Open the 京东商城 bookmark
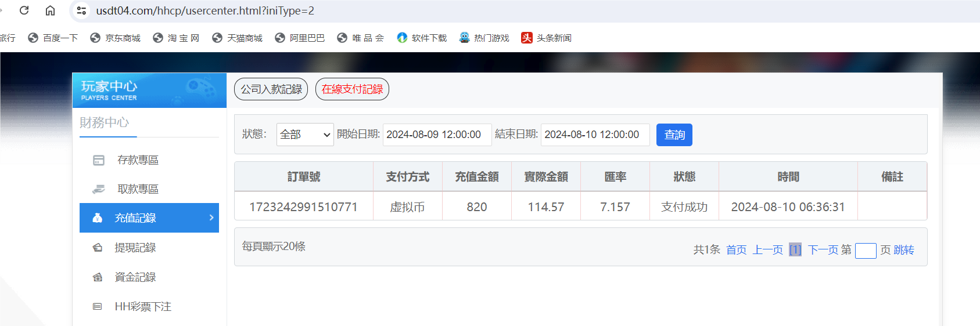 point(116,38)
